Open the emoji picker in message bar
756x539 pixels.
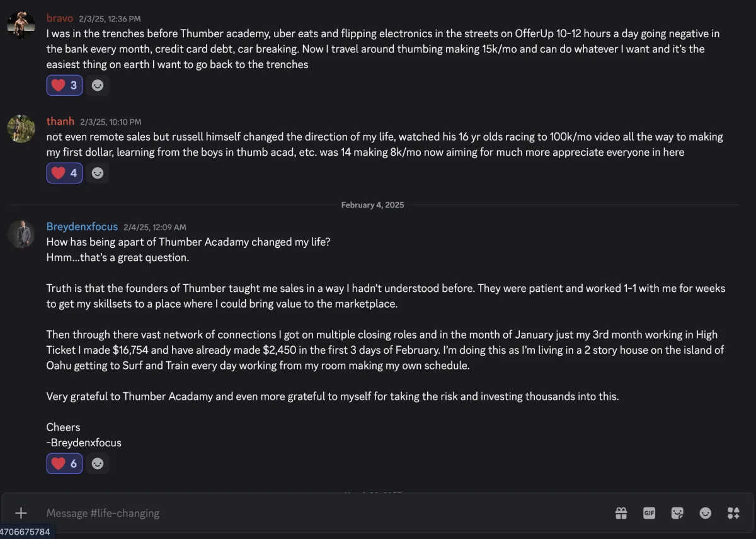[706, 513]
